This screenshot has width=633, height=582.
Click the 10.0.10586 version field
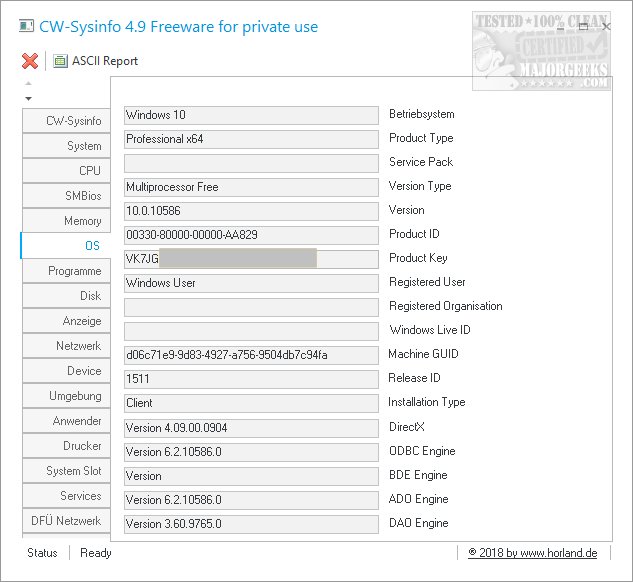click(251, 211)
